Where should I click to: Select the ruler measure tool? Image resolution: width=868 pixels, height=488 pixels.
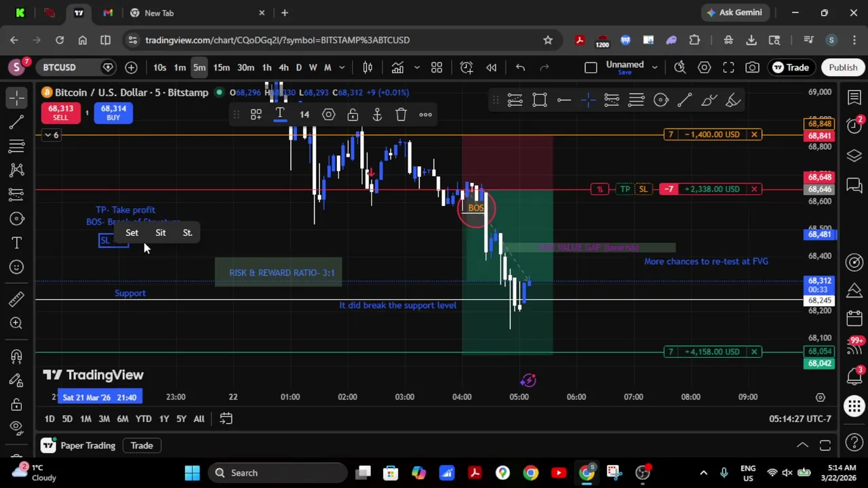click(x=17, y=298)
